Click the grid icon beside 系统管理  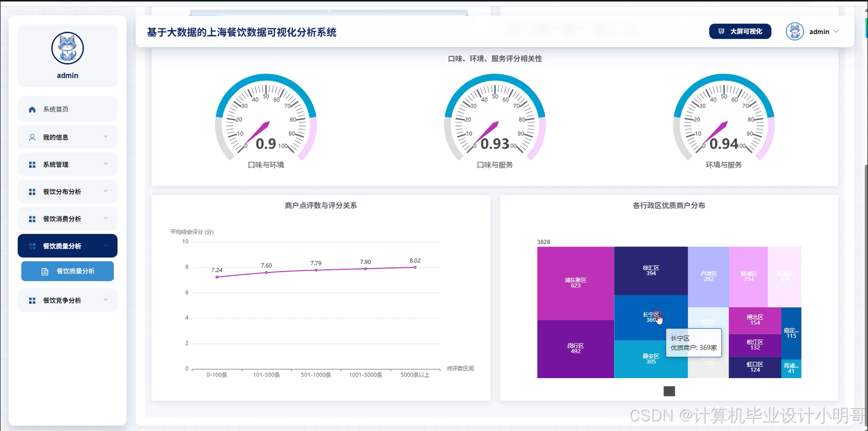32,165
